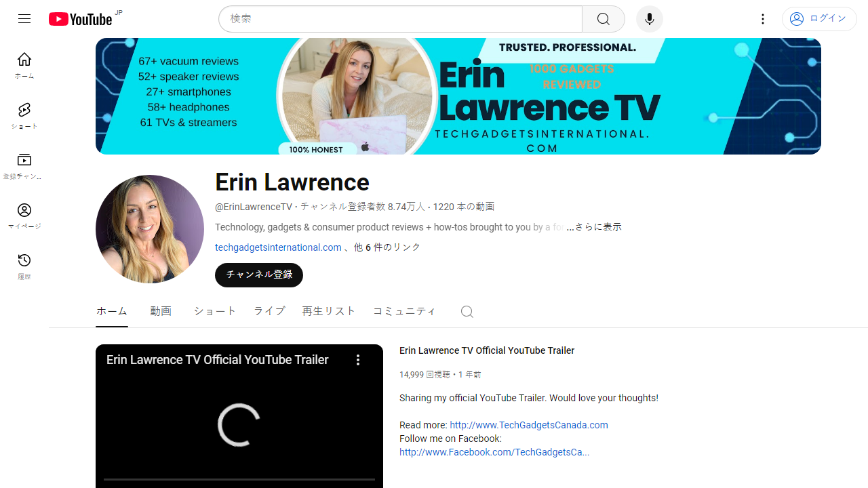Click the search magnifier button
Viewport: 868px width, 488px height.
click(604, 19)
